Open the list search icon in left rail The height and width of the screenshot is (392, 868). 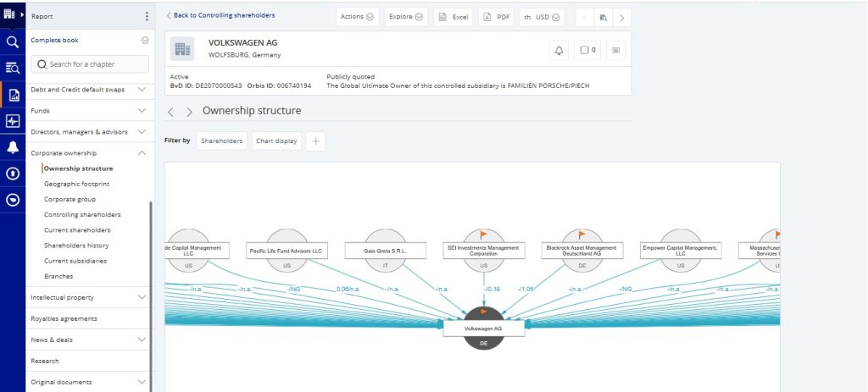12,68
